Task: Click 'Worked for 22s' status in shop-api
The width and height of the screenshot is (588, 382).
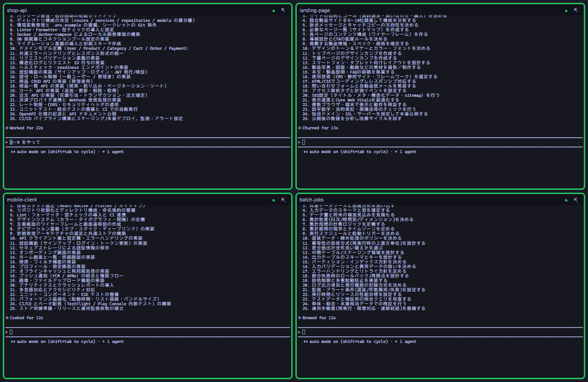Action: click(27, 128)
